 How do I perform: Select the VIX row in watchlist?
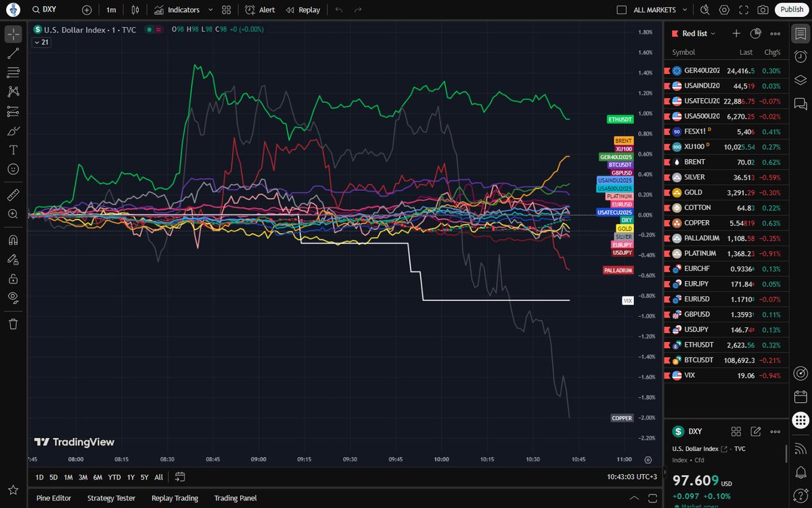click(x=726, y=375)
